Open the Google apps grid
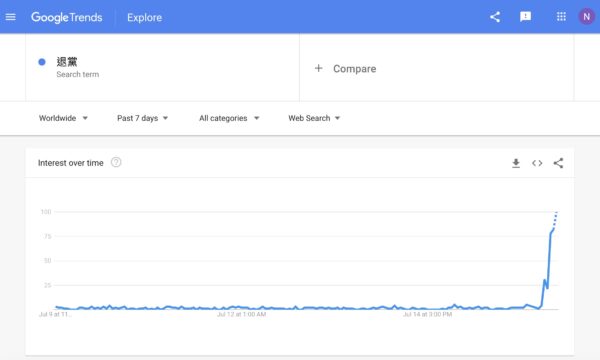Screen dimensions: 600x360 pos(561,17)
